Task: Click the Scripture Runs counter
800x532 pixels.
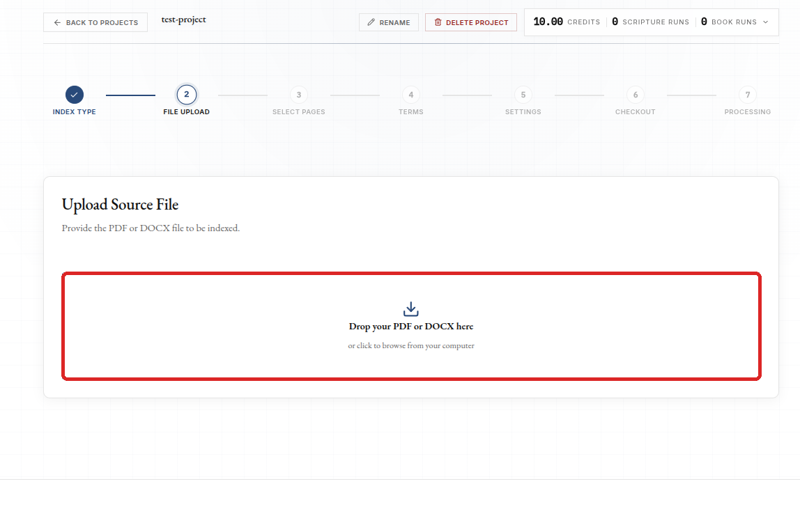Action: coord(650,22)
